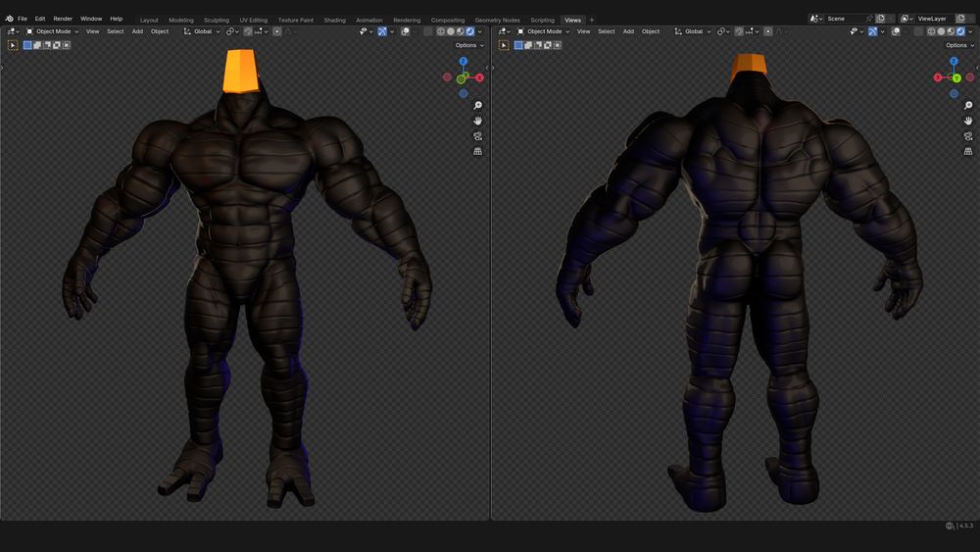The height and width of the screenshot is (552, 980).
Task: Click red X axis on right viewport gizmo
Action: click(938, 77)
